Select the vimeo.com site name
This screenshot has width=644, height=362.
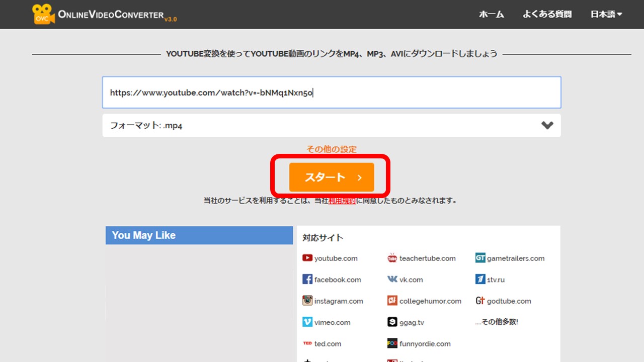coord(333,322)
